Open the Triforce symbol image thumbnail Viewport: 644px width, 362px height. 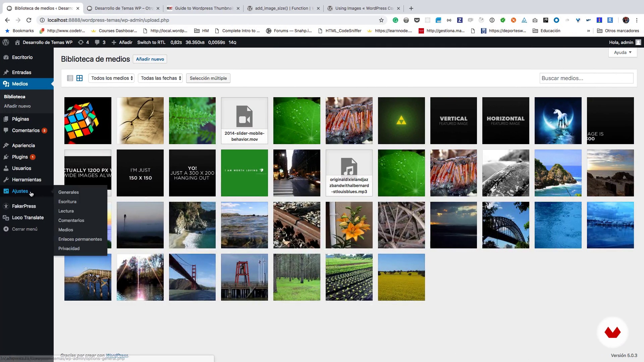[x=401, y=121]
